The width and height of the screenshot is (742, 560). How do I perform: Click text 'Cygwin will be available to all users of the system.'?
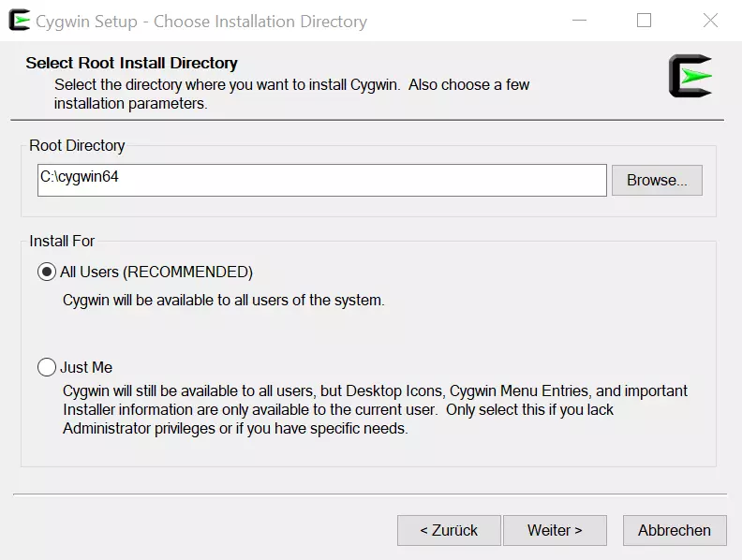[224, 301]
